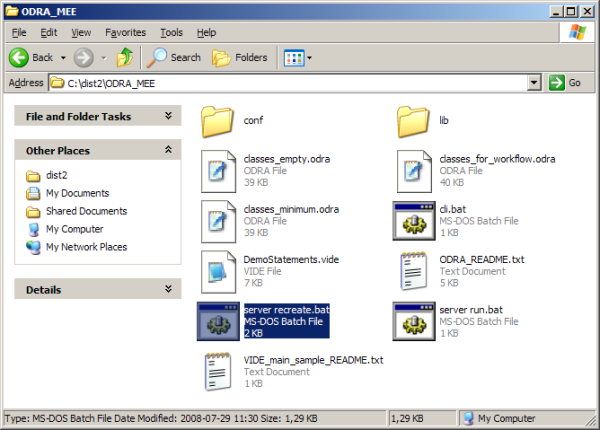Click My Documents icon in sidebar
The image size is (600, 430).
(x=33, y=193)
